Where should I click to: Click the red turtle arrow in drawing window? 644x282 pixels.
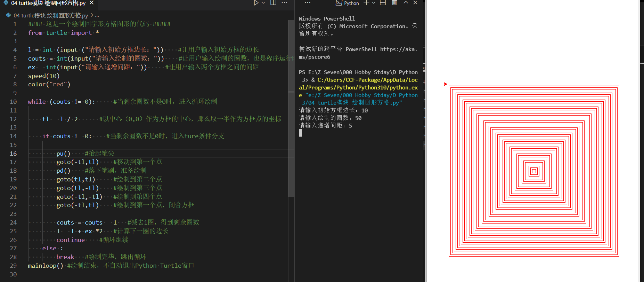click(446, 84)
